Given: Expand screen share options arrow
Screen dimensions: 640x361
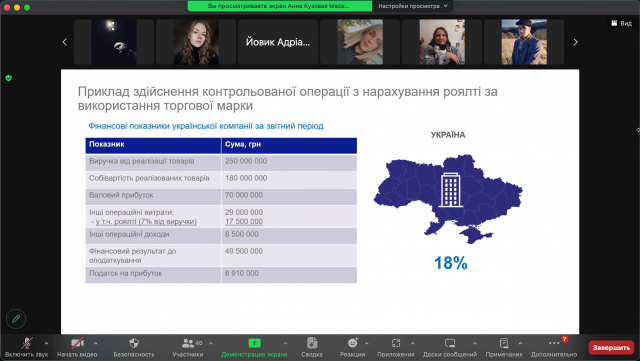Looking at the screenshot, I should [285, 343].
